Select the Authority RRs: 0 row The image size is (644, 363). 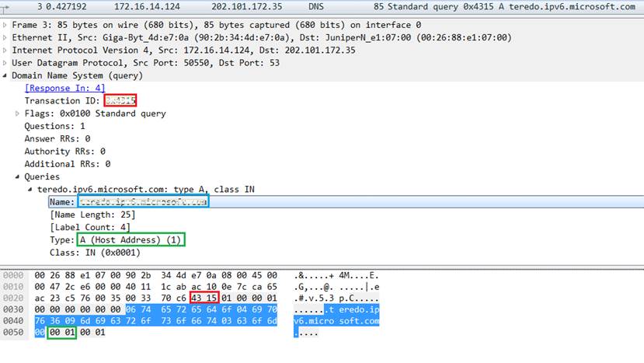click(64, 152)
